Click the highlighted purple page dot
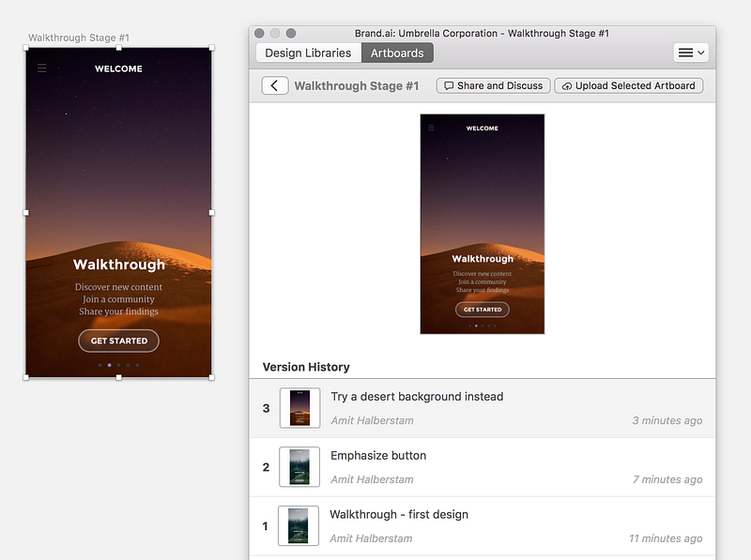Screen dimensions: 751x560 [110, 365]
